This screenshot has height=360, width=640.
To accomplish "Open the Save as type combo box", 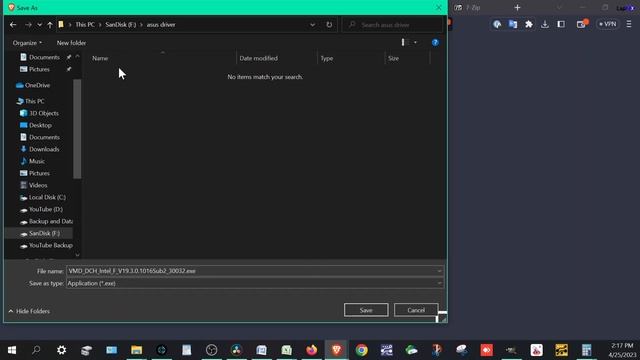I will tap(255, 283).
